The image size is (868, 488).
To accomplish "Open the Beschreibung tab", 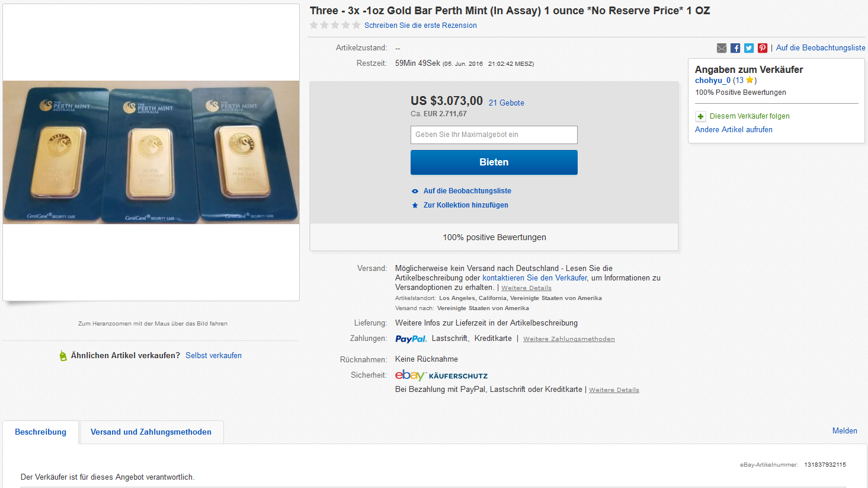I will click(40, 432).
